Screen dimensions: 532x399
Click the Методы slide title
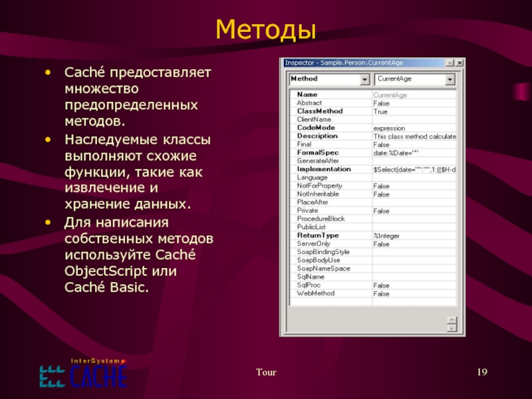266,29
